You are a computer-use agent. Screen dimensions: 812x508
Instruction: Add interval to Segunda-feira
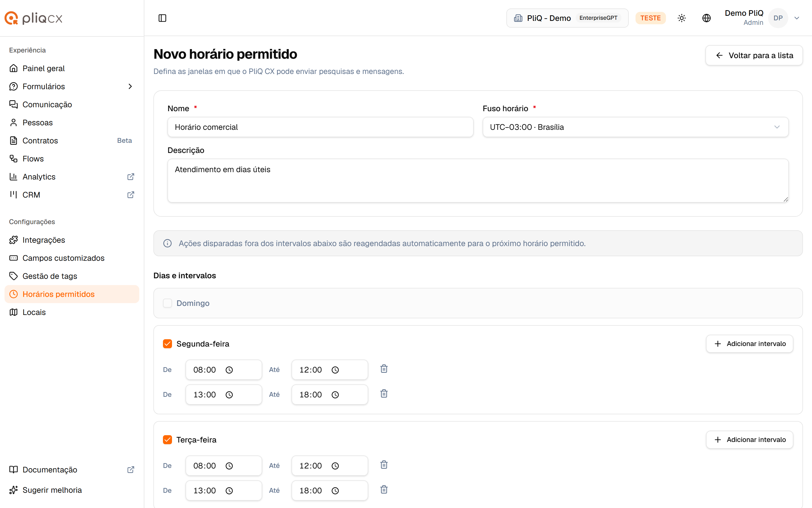tap(749, 344)
